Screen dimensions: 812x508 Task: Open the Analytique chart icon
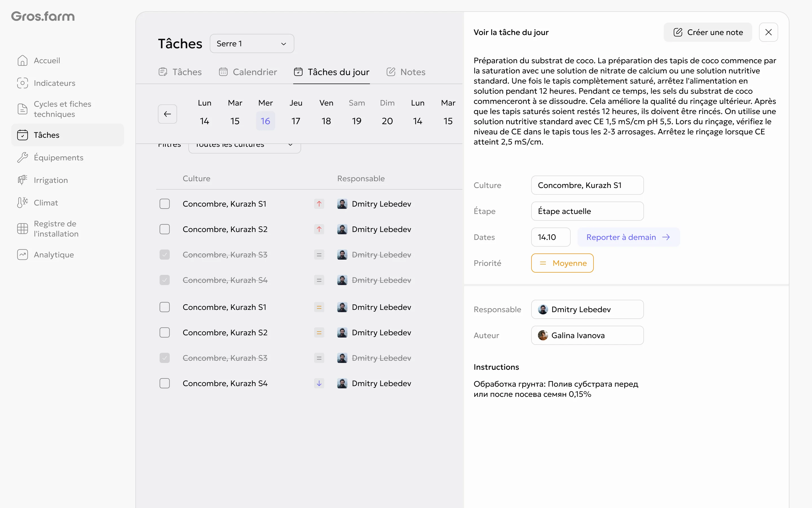point(23,255)
